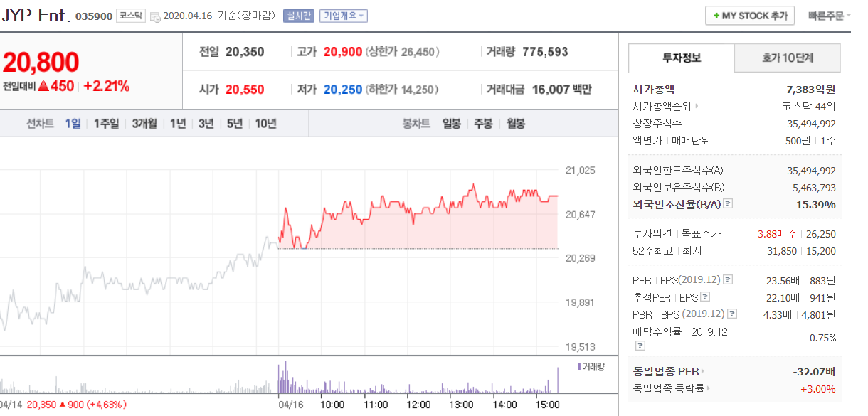This screenshot has height=416, width=868.
Task: Click 고가 value 20,900
Action: [x=343, y=52]
